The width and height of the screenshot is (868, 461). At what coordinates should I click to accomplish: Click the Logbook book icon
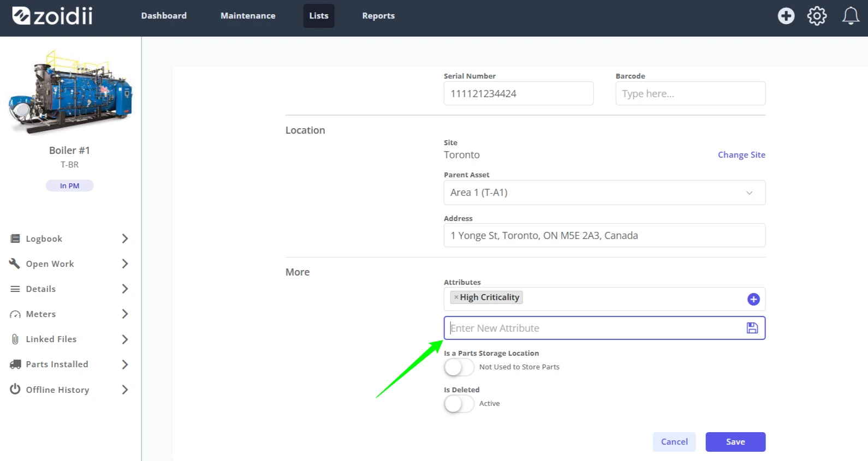[15, 238]
